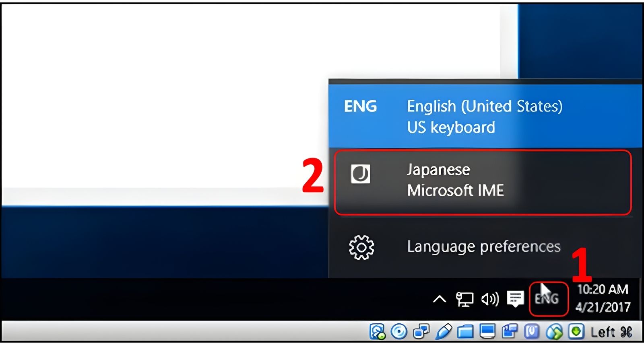This screenshot has width=644, height=345.
Task: Click the ENG language indicator in taskbar
Action: pyautogui.click(x=547, y=298)
